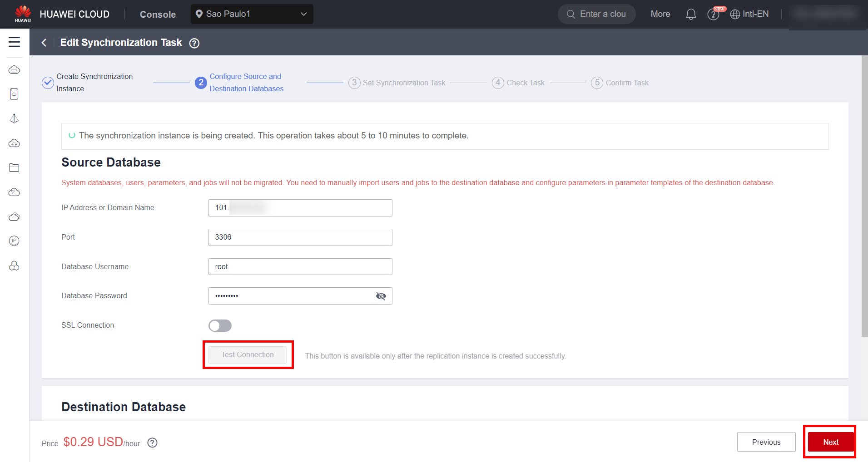Select the Create Synchronization Instance step
The image size is (868, 462).
(94, 83)
